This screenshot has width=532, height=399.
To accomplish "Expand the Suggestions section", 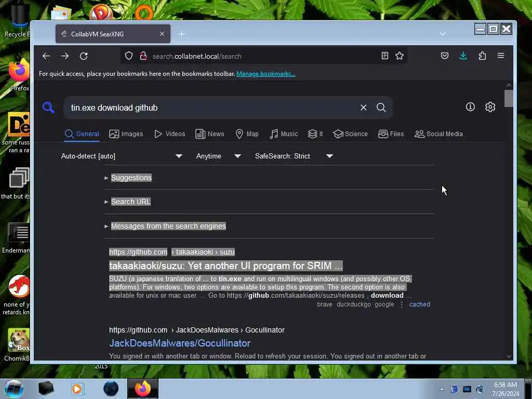I will (131, 178).
